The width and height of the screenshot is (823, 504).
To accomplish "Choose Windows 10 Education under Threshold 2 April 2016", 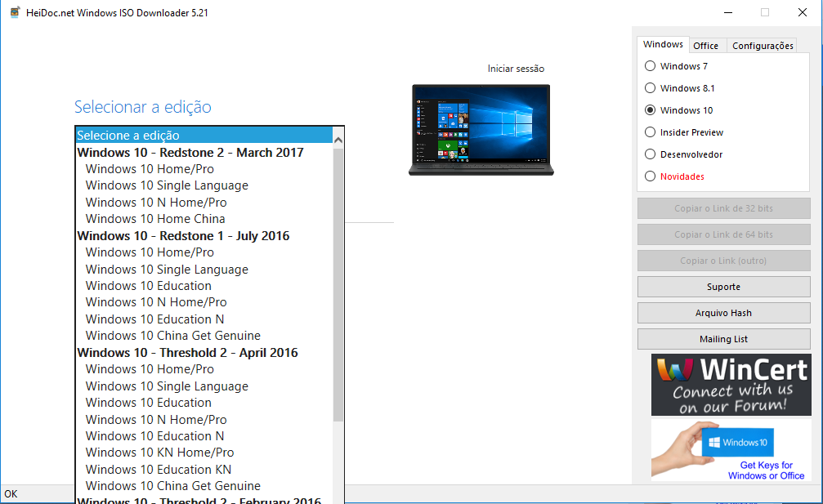I will tap(204, 403).
